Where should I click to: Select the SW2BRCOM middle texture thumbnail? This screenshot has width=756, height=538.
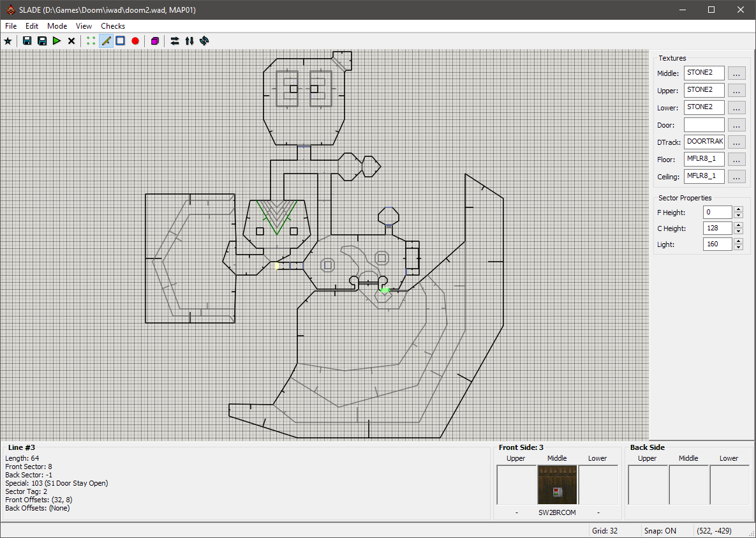(558, 485)
